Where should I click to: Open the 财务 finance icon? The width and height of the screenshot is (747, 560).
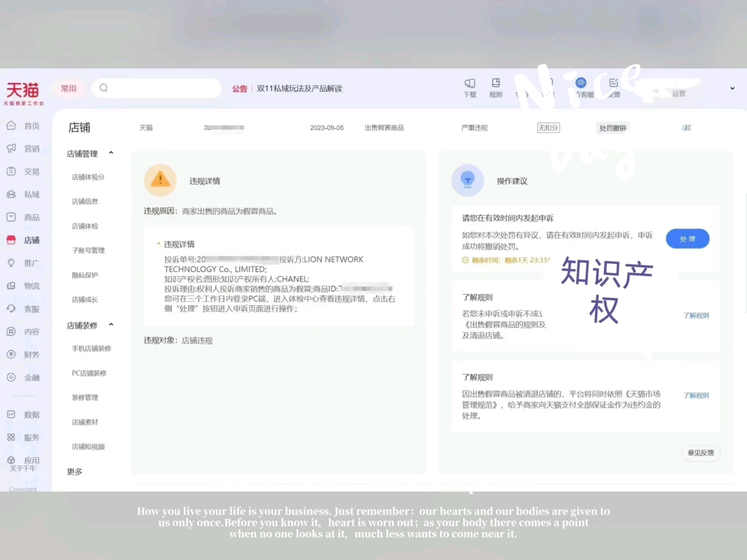point(11,354)
